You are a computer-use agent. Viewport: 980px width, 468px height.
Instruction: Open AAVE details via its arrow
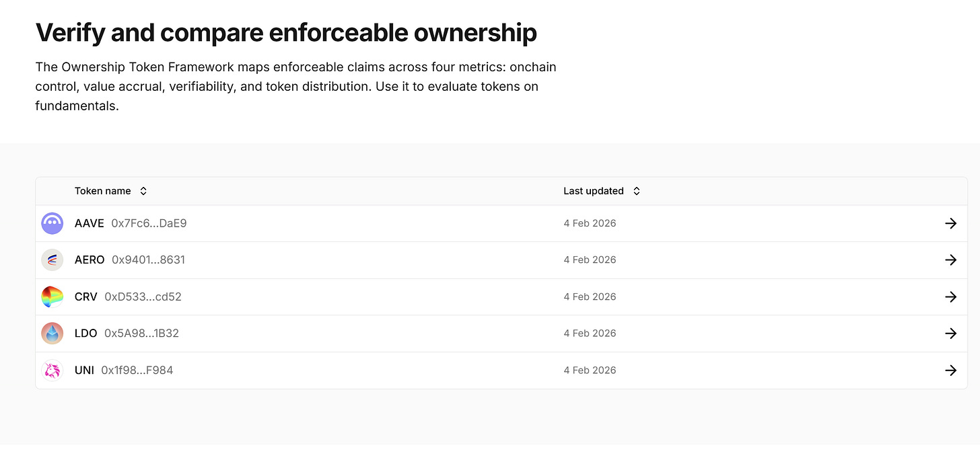pos(950,223)
